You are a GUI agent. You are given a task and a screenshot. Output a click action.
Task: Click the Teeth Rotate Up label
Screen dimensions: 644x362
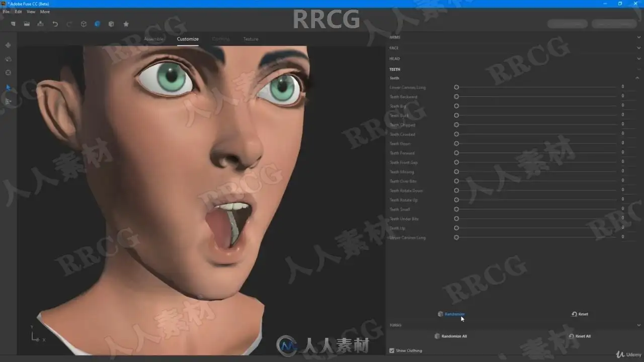click(x=404, y=200)
